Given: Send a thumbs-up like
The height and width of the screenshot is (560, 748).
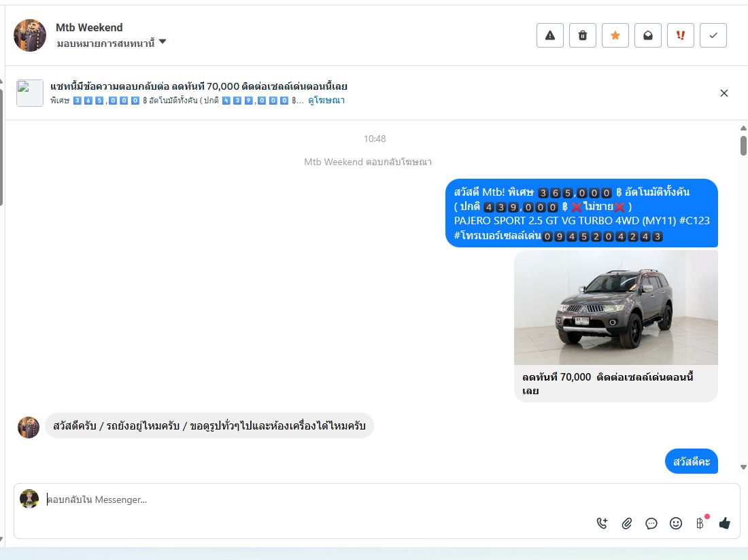Looking at the screenshot, I should 725,523.
